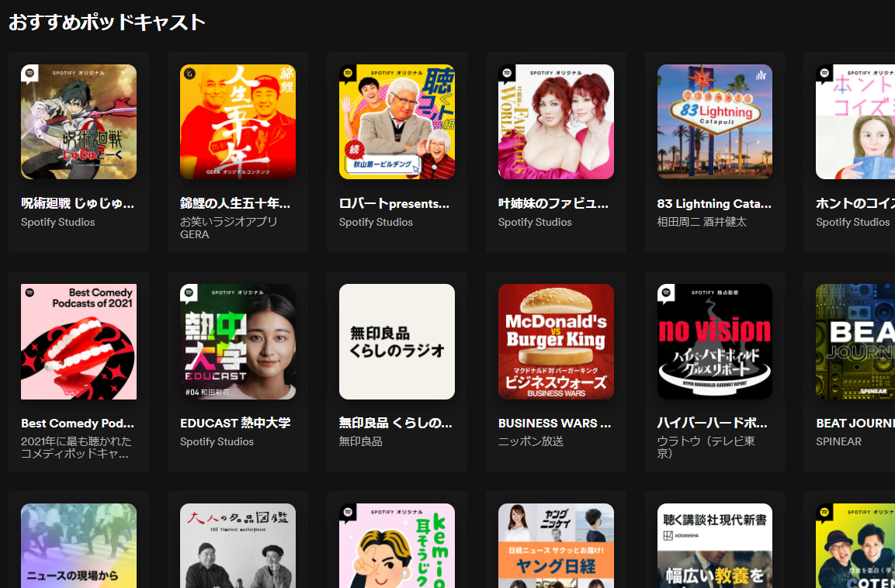Click title 呪術廻戦 じゅじゅ…
This screenshot has width=895, height=588.
(x=78, y=203)
